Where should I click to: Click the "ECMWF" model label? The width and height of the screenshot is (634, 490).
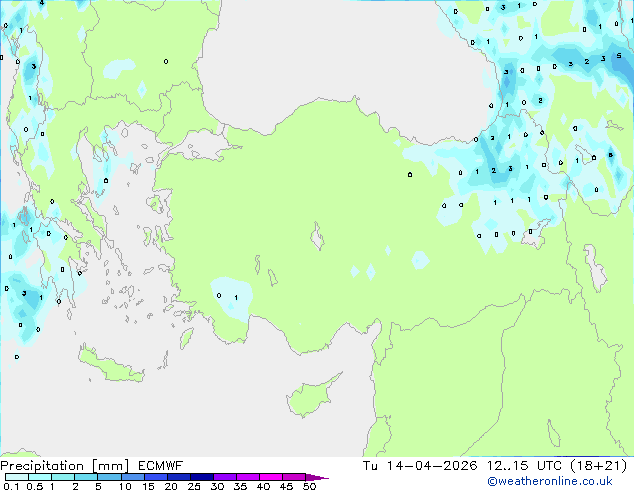pyautogui.click(x=161, y=466)
